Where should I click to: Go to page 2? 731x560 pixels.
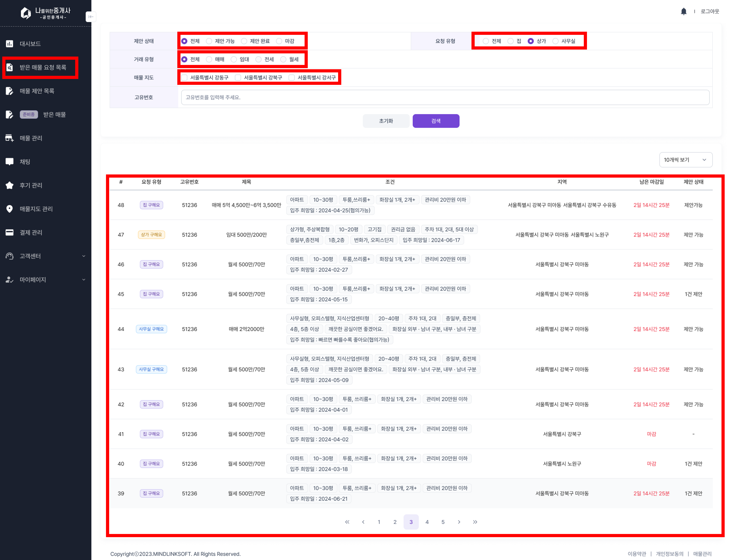pos(395,522)
